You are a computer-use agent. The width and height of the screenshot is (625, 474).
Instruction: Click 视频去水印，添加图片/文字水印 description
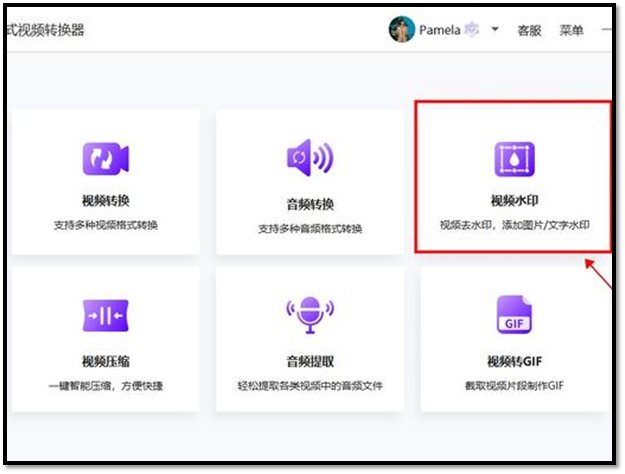515,225
